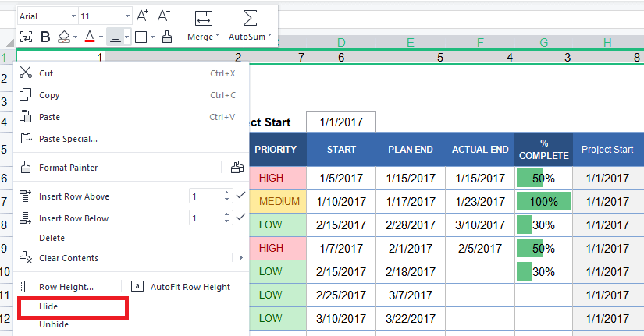The height and width of the screenshot is (336, 644).
Task: Click the Project Start date cell 1/1/2017
Action: pyautogui.click(x=341, y=122)
